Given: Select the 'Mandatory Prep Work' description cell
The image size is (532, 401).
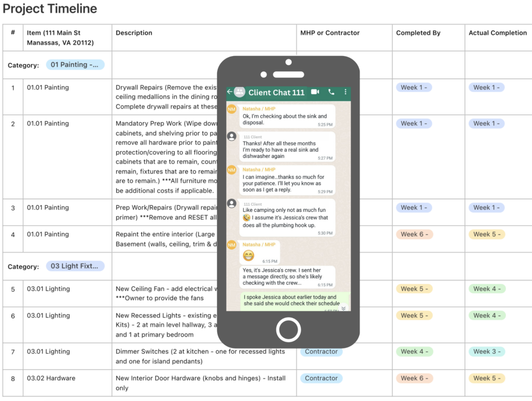Looking at the screenshot, I should (165, 157).
